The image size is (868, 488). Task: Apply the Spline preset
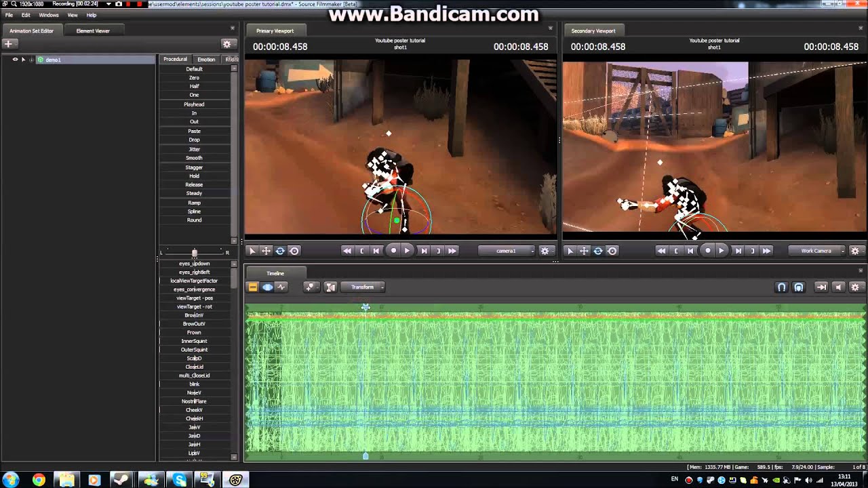click(195, 211)
